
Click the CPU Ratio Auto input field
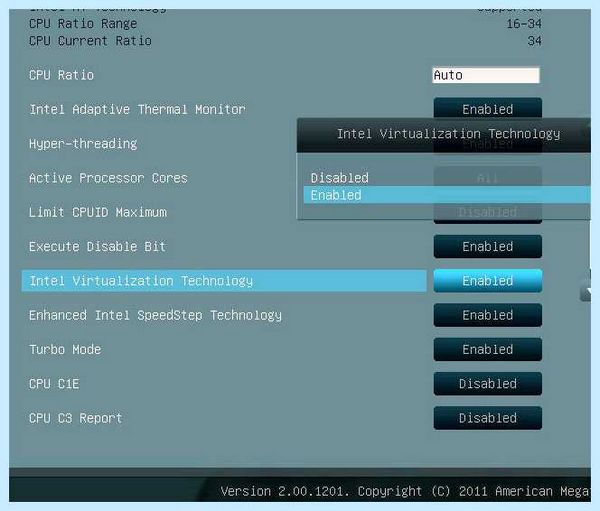coord(486,75)
